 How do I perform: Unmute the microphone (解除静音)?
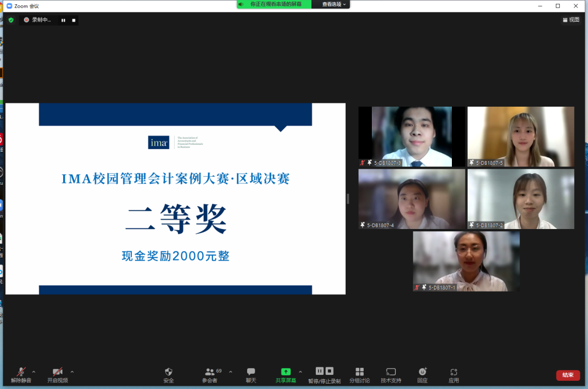[x=21, y=375]
